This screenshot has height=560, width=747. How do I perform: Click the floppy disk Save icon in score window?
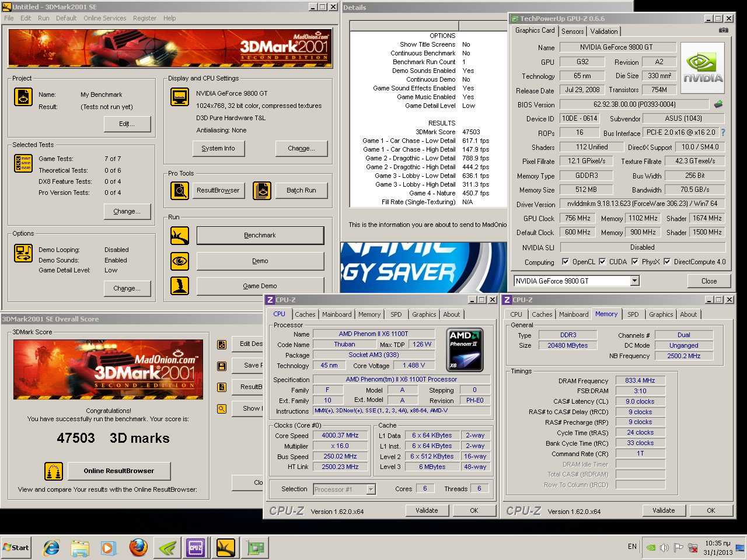click(222, 366)
